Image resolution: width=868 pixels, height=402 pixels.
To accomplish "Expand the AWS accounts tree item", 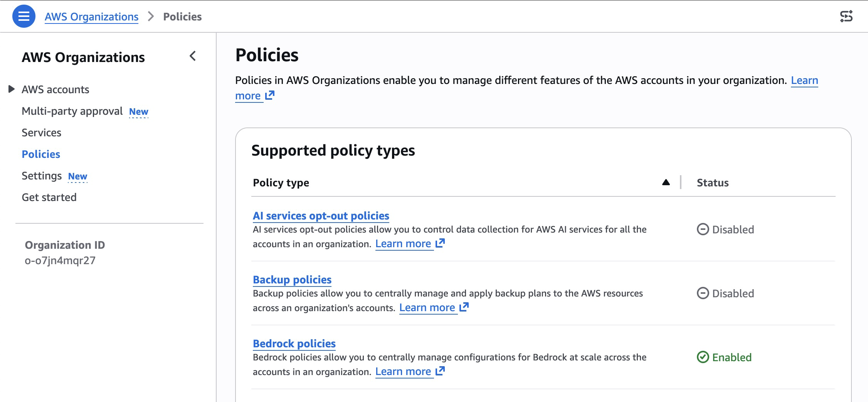I will [x=12, y=89].
